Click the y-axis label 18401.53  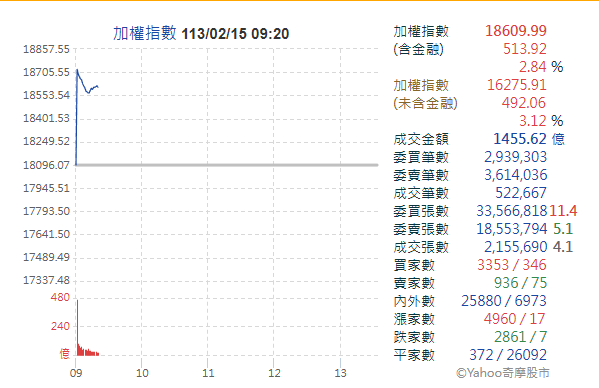[46, 118]
